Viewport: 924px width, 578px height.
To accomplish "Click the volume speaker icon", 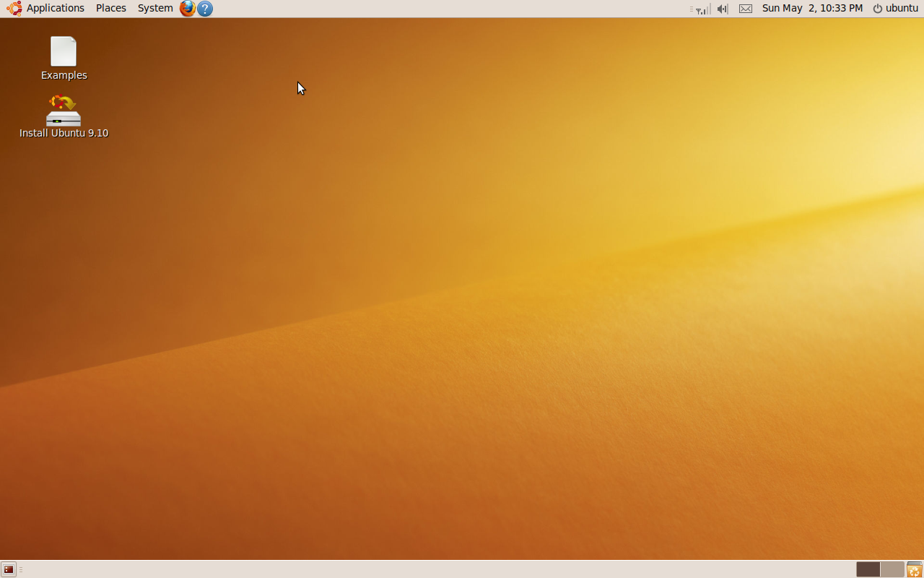I will pyautogui.click(x=723, y=9).
